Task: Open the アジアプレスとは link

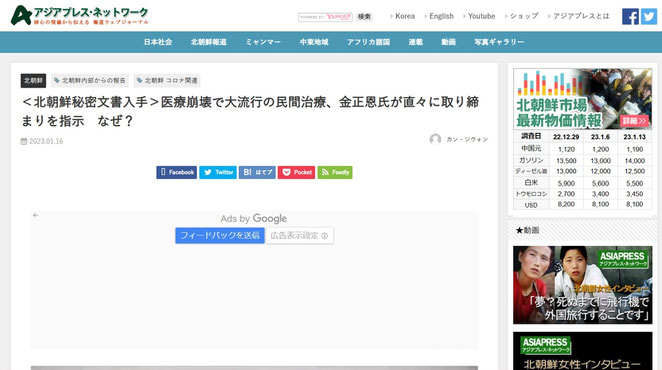Action: 581,16
